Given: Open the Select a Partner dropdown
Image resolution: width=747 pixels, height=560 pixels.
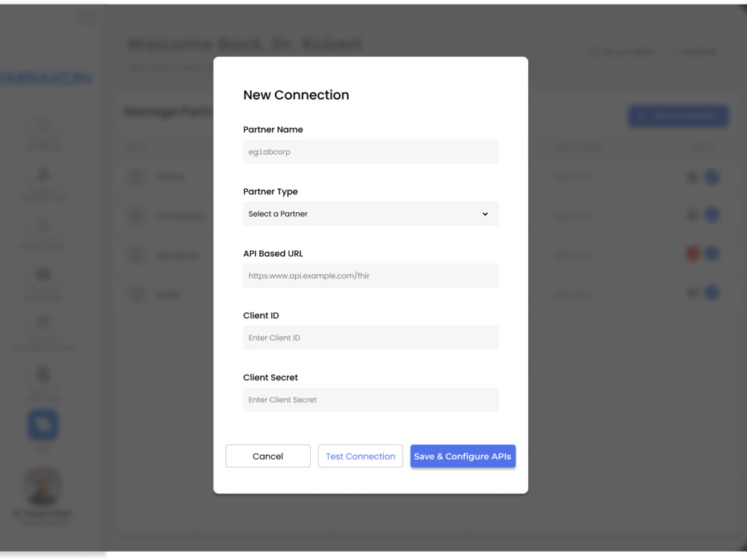Looking at the screenshot, I should 371,214.
